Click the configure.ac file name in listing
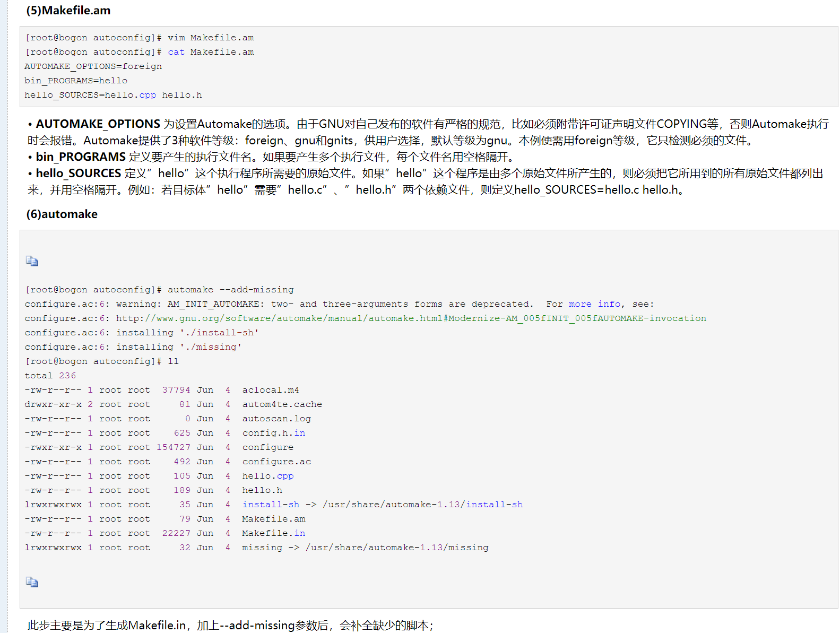Viewport: 840px width, 633px height. pyautogui.click(x=276, y=462)
